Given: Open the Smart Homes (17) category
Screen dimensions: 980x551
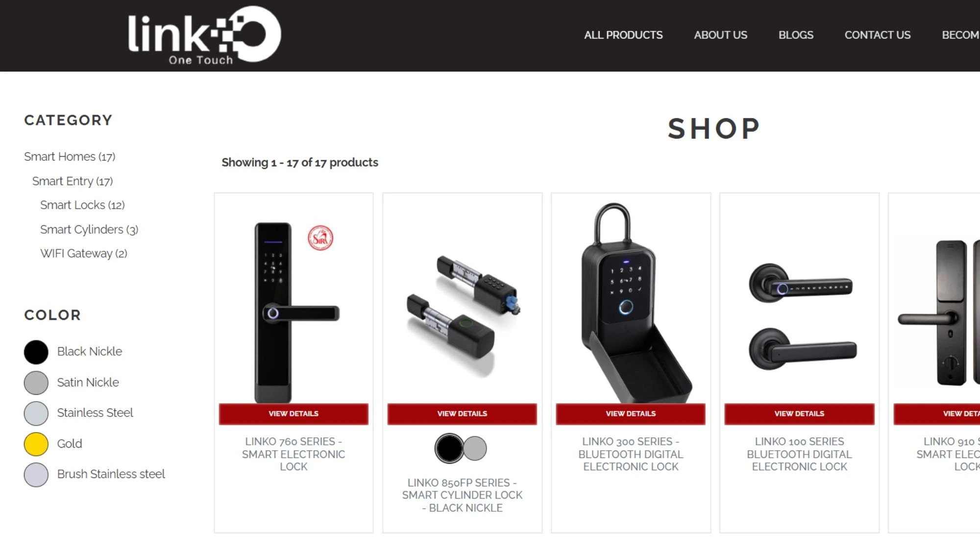Looking at the screenshot, I should click(x=70, y=157).
